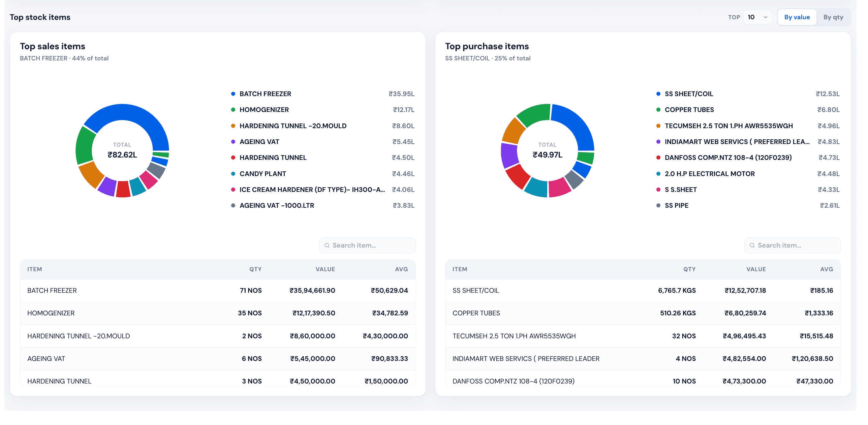Open the SS SHEET/COIL table row
This screenshot has width=868, height=425.
tap(643, 290)
